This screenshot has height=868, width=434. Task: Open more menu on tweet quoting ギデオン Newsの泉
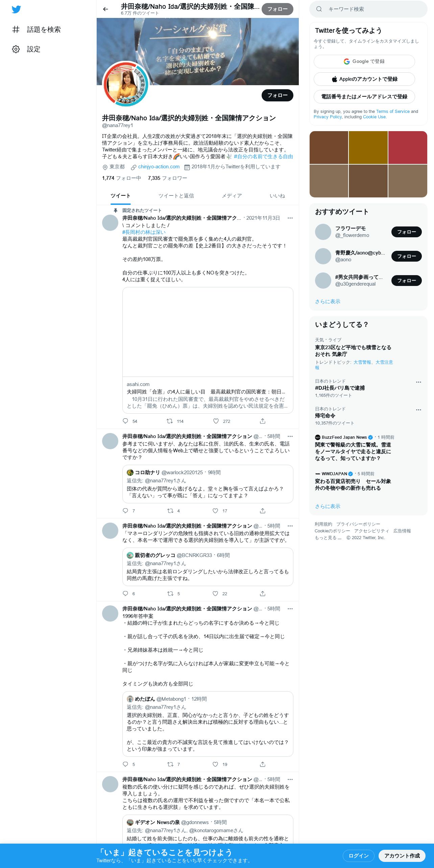click(x=290, y=779)
